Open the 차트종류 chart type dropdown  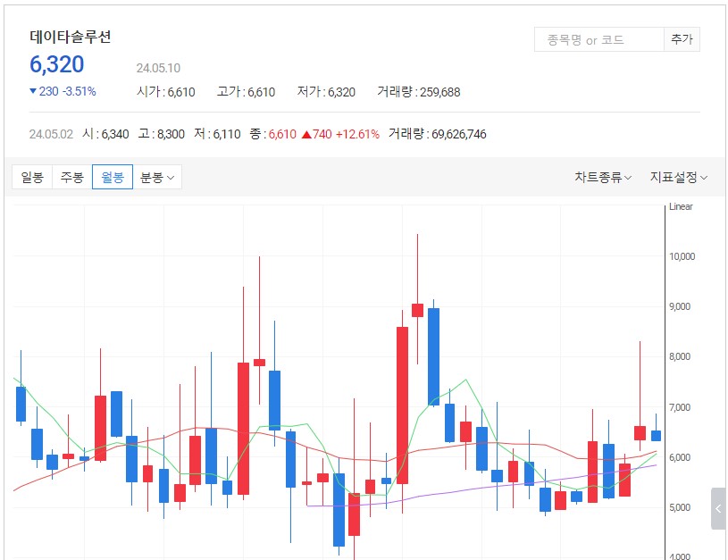click(603, 177)
